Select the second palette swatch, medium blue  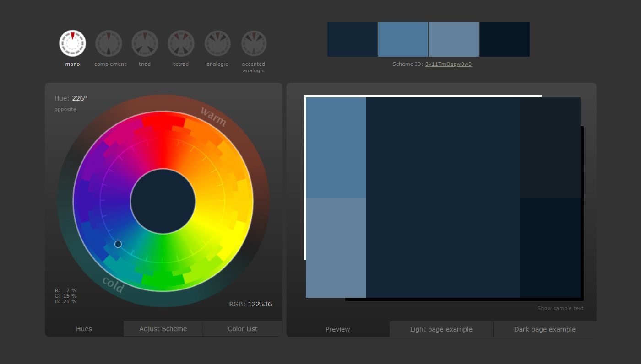coord(403,39)
